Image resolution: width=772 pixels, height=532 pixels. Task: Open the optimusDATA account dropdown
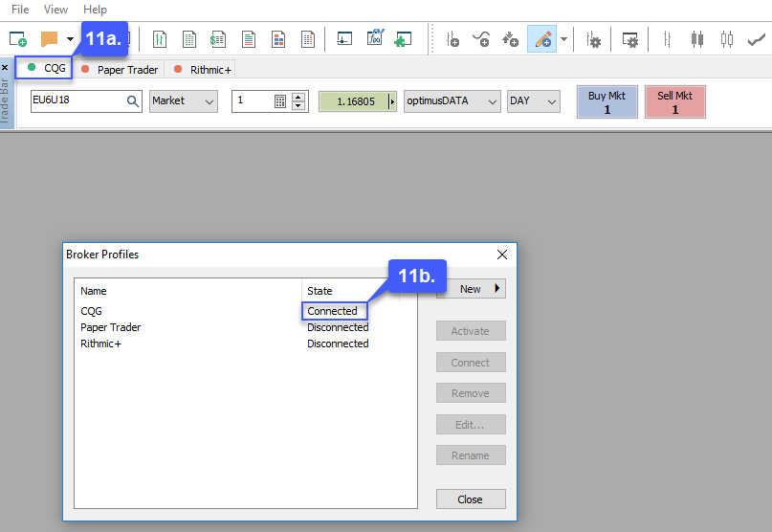pos(452,101)
